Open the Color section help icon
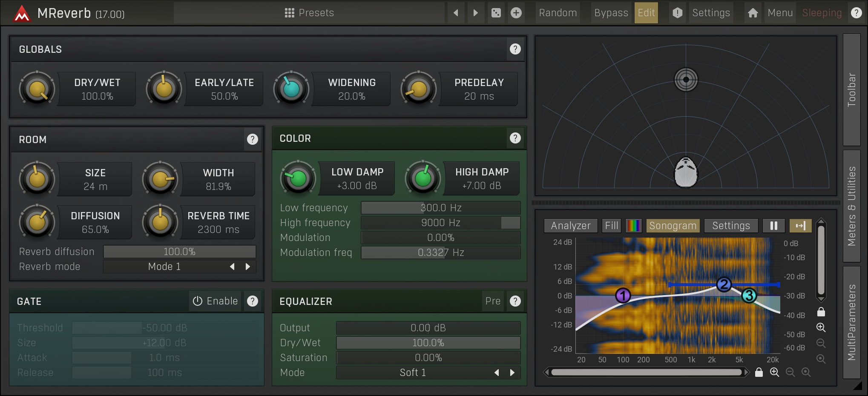 (x=515, y=138)
